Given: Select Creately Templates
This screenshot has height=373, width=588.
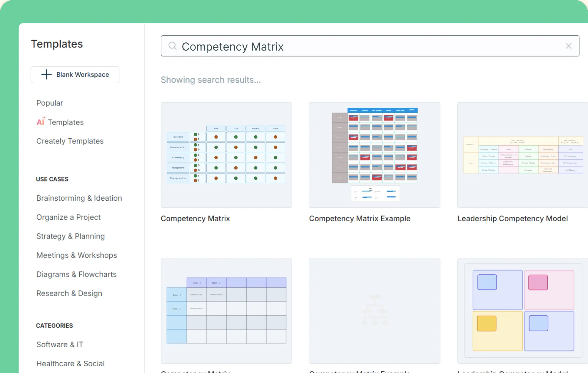Looking at the screenshot, I should pos(70,141).
